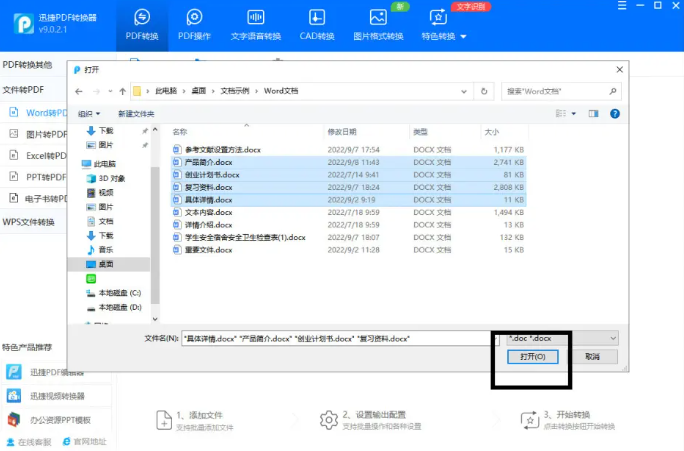Select 参考文献设置方法.docx file
684x451 pixels.
[x=348, y=150]
